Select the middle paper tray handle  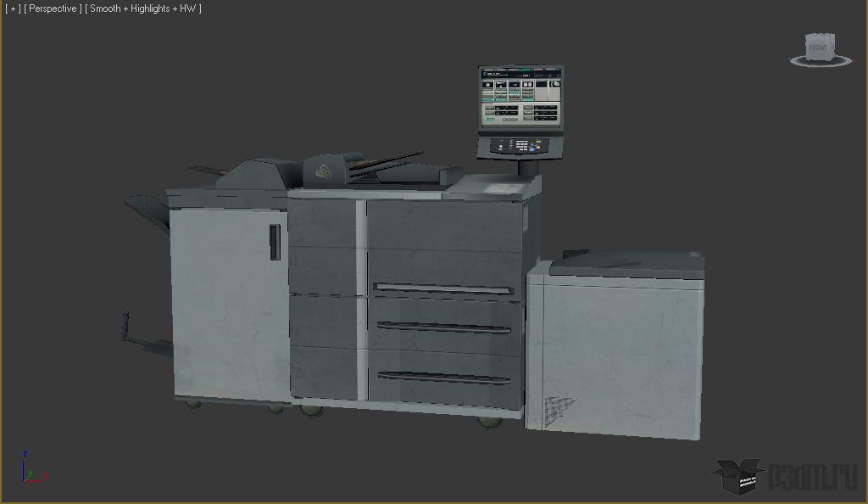[442, 328]
